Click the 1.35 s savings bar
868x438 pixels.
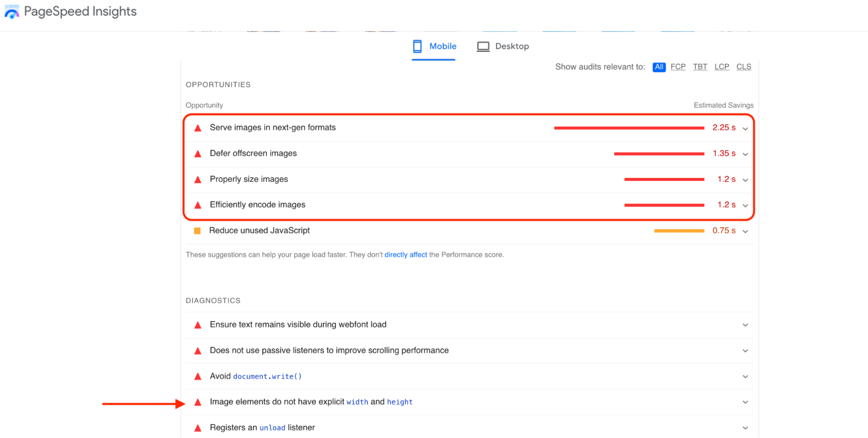659,154
